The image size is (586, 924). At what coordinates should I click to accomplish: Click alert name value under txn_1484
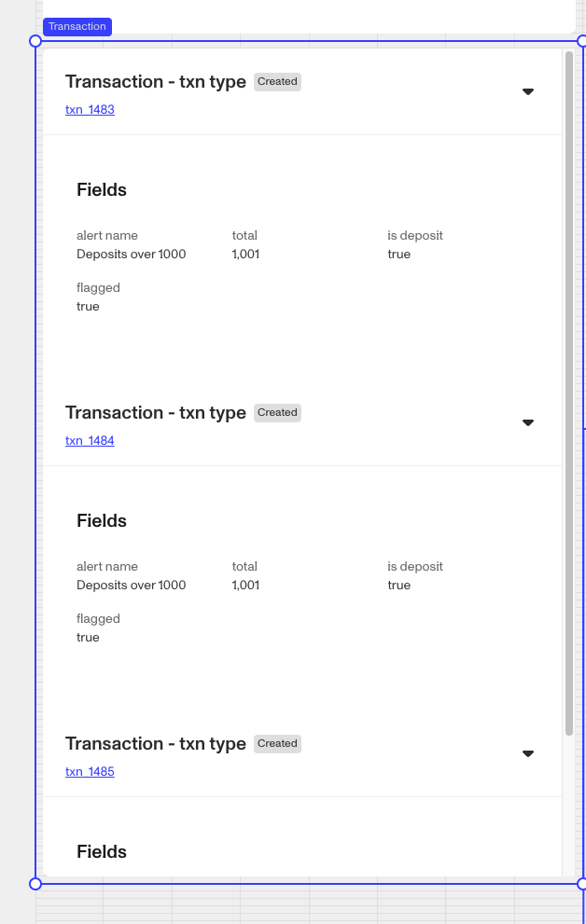(x=132, y=586)
